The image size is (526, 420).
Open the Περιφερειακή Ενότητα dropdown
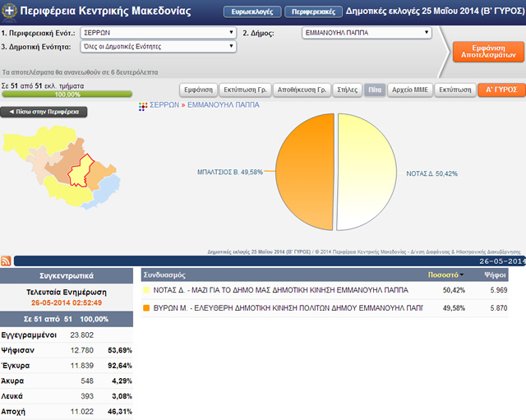pos(159,33)
